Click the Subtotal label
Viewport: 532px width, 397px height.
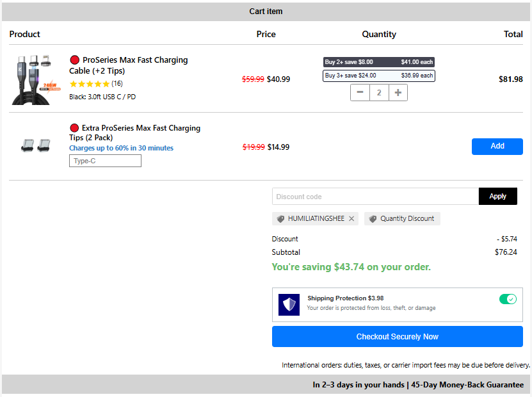tap(286, 252)
